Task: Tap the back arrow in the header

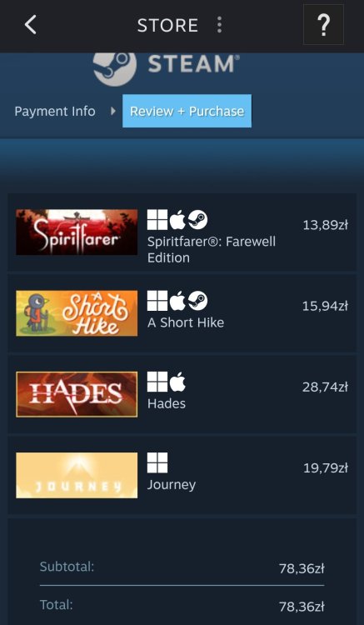Action: [x=30, y=25]
